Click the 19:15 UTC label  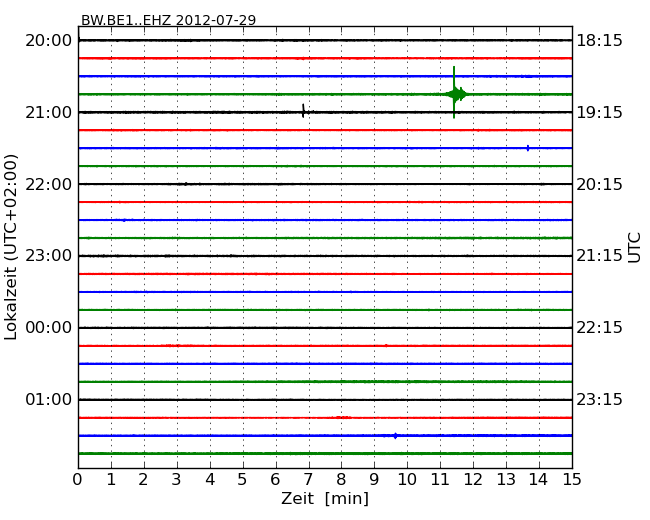coord(599,112)
